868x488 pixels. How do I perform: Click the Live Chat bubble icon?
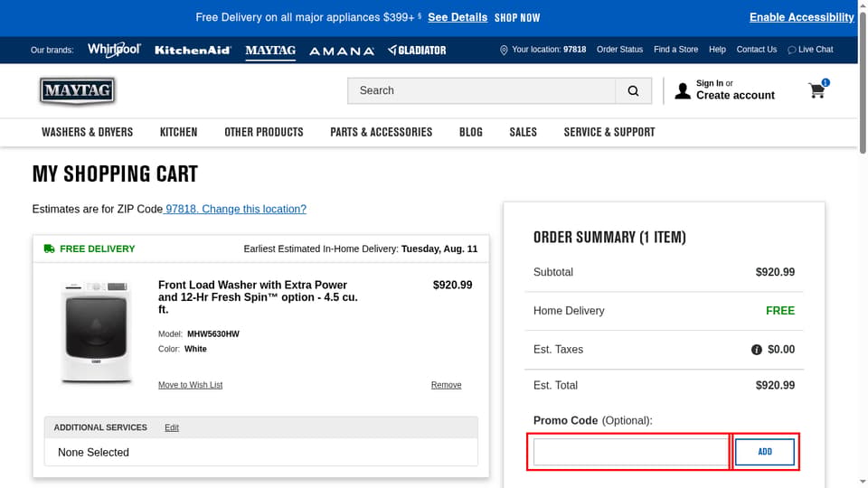coord(792,50)
